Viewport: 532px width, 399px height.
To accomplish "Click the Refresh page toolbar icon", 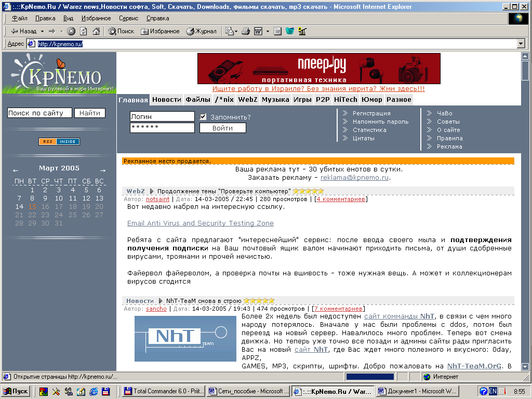I will 83,31.
